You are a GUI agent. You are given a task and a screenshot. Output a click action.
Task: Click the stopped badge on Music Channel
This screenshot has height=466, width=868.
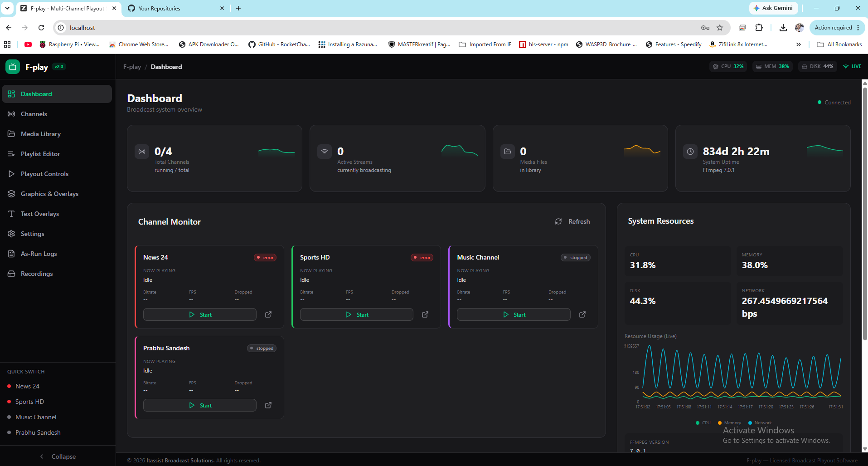tap(576, 257)
